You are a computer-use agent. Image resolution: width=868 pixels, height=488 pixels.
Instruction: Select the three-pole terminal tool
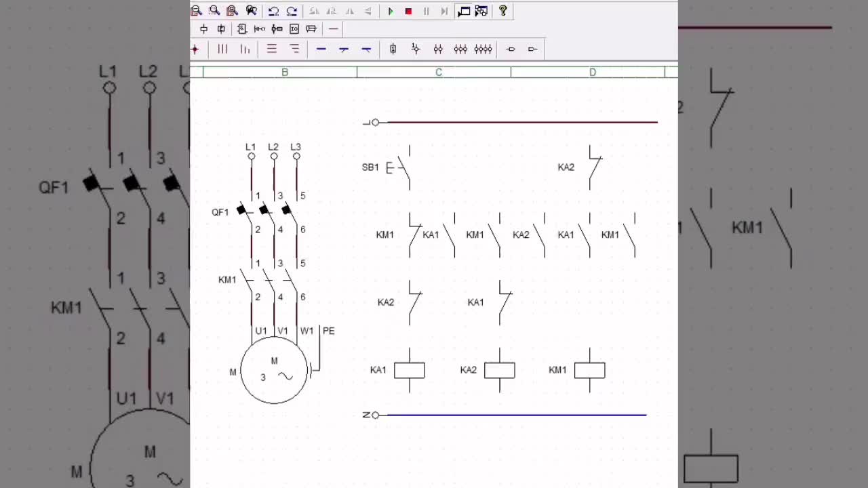point(460,49)
